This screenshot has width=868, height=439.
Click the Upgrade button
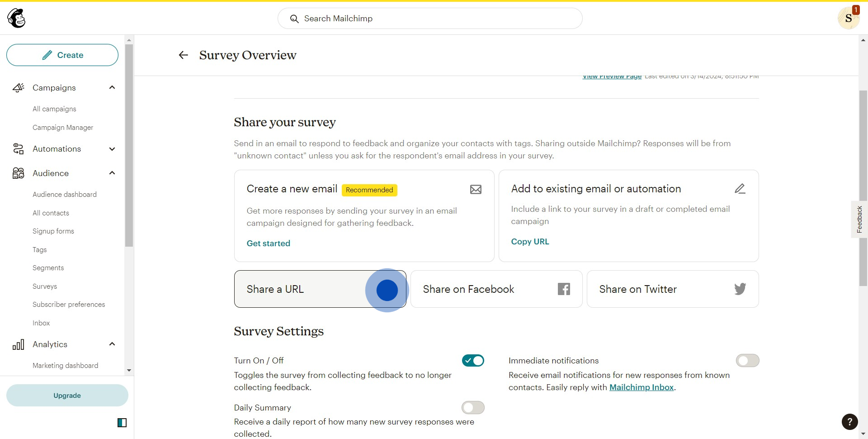pos(67,396)
